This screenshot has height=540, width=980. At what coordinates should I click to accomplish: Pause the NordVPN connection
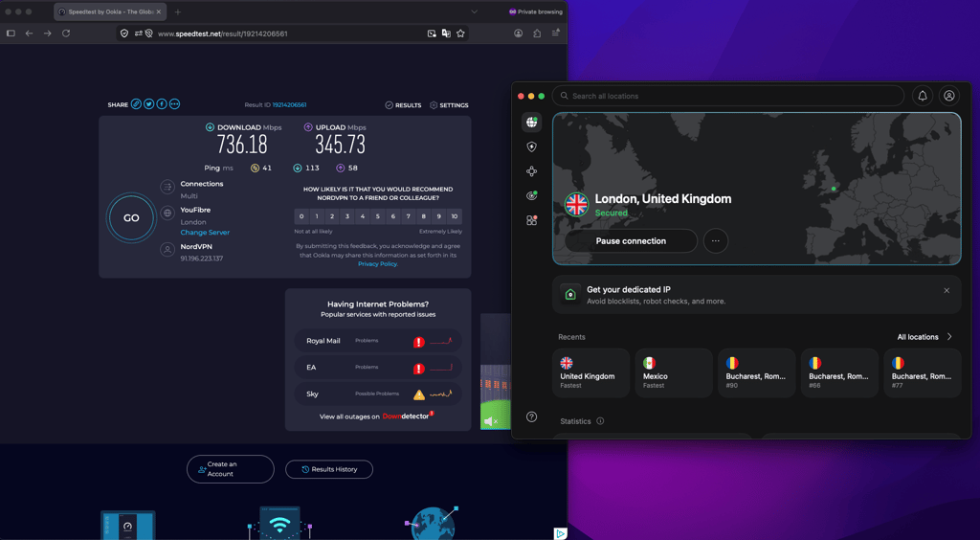[x=631, y=240]
